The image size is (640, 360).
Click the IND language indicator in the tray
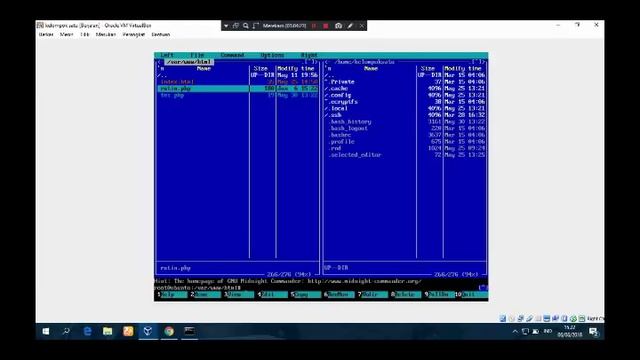tap(548, 331)
